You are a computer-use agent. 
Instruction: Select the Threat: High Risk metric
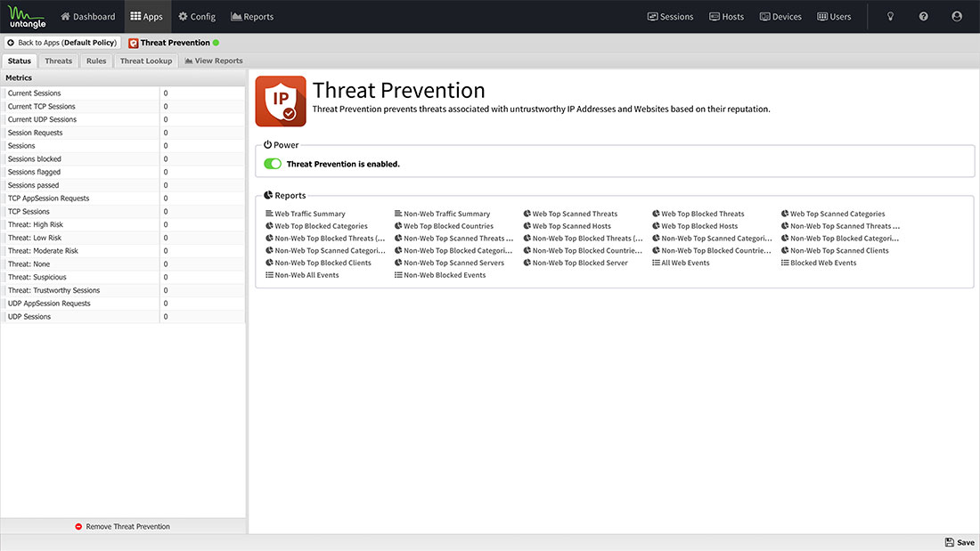click(x=123, y=224)
